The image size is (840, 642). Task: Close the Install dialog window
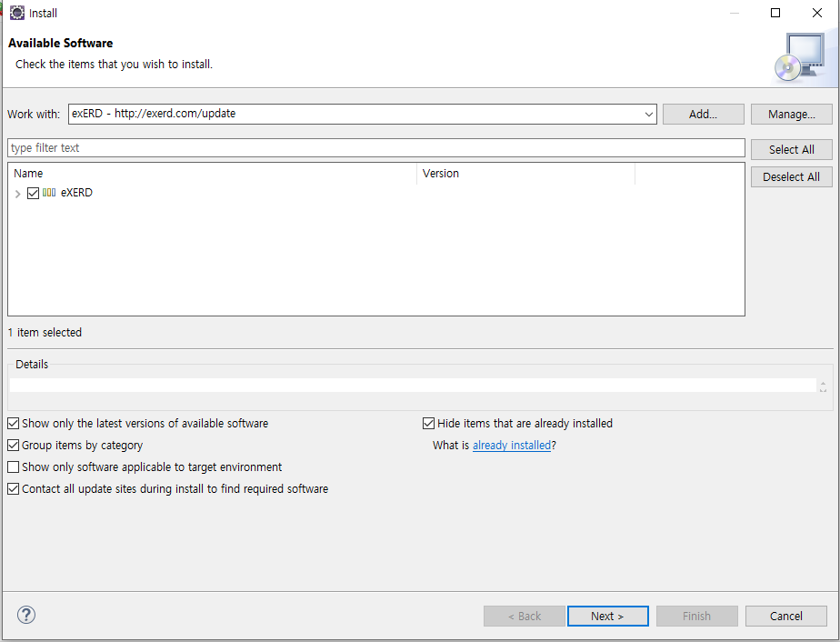pos(817,13)
